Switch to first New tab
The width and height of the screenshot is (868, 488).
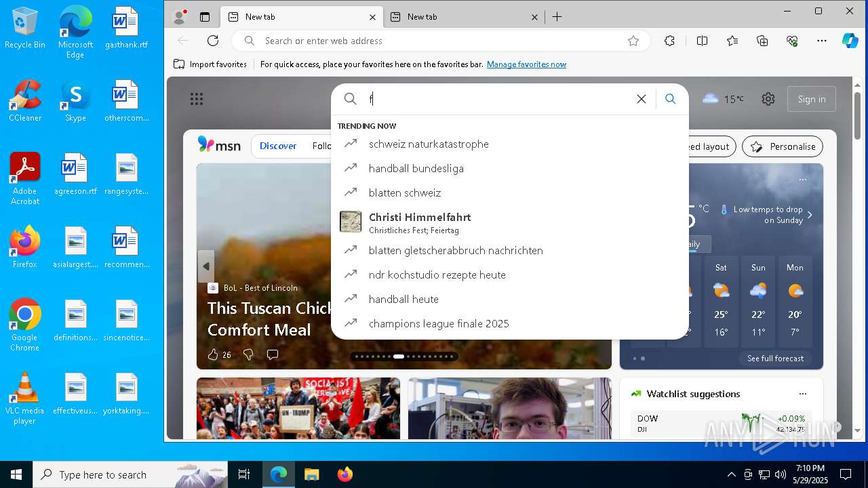(x=302, y=17)
